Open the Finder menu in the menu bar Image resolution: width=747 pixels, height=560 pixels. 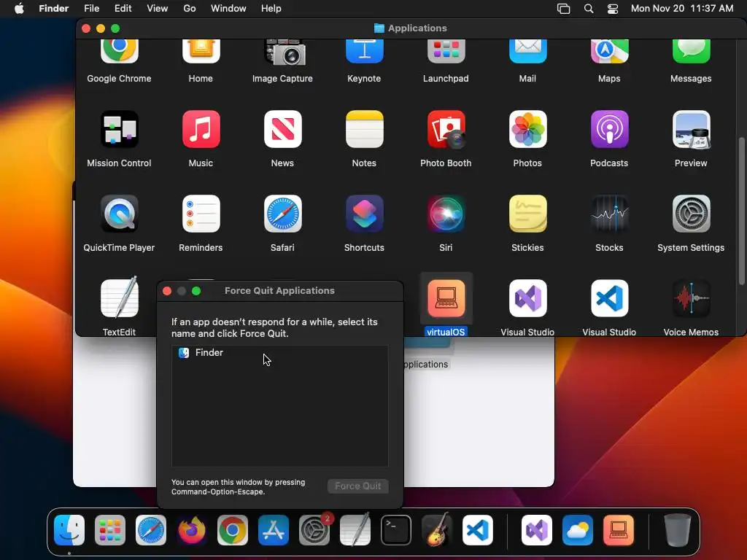click(x=54, y=9)
